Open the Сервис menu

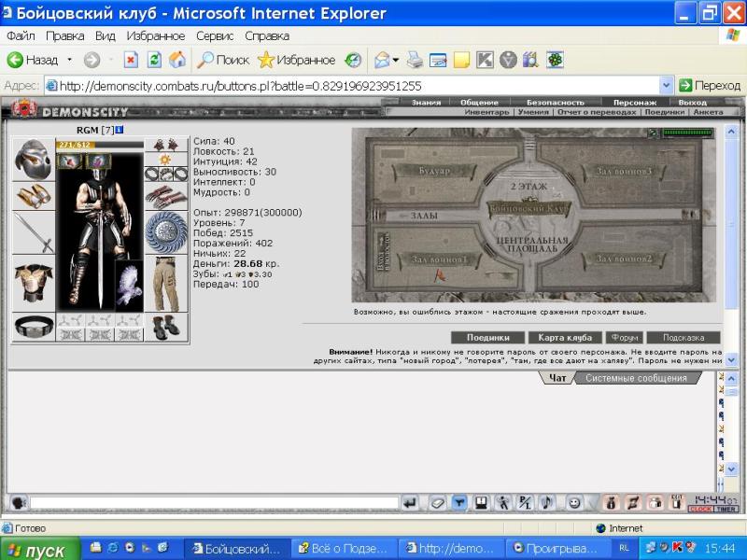(x=215, y=35)
